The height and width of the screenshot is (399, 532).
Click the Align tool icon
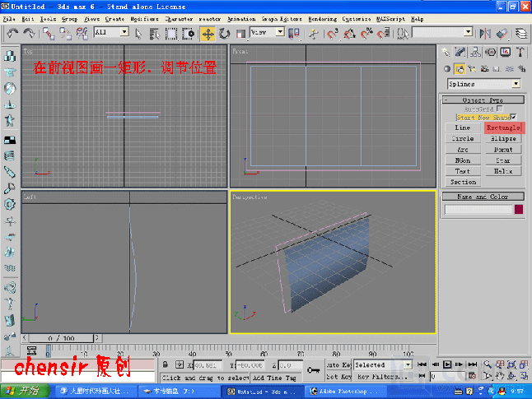502,34
